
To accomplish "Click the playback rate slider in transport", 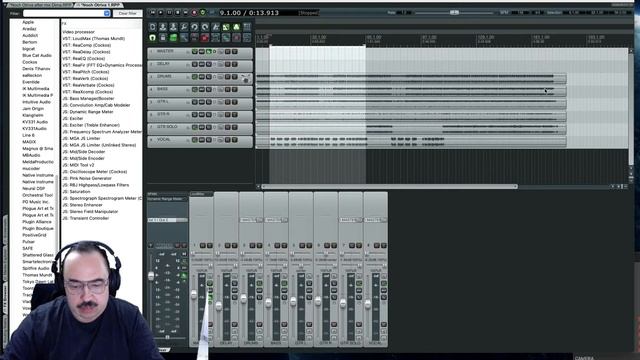I will coord(454,13).
